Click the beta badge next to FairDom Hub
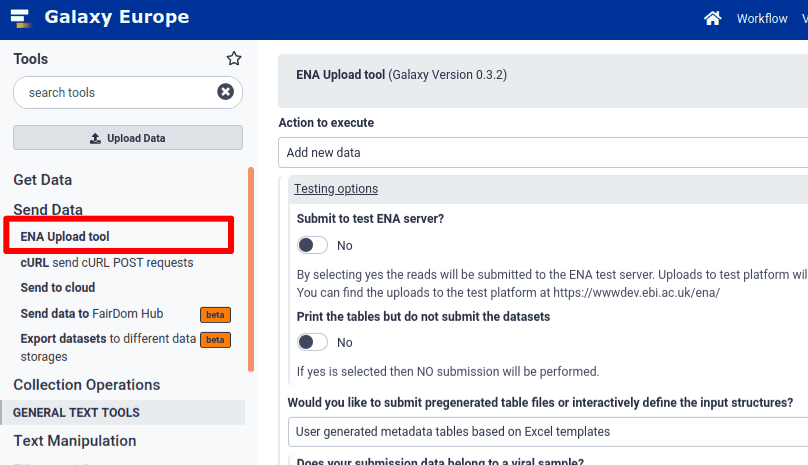808x465 pixels. [215, 314]
